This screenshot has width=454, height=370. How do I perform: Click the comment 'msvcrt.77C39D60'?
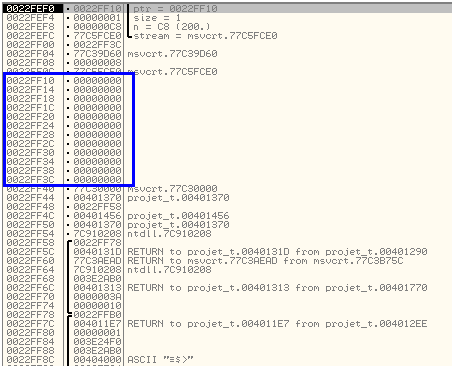pyautogui.click(x=172, y=53)
